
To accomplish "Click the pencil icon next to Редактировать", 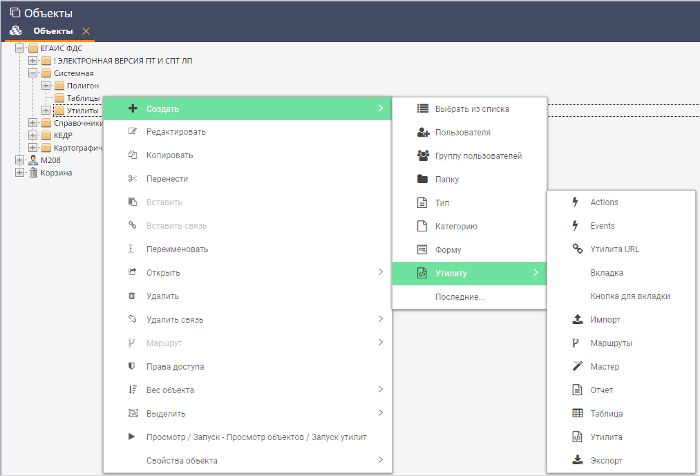I will click(x=133, y=132).
